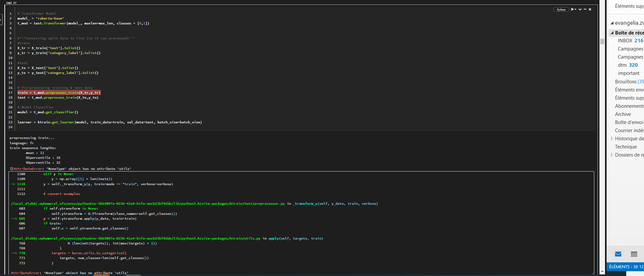The image size is (644, 276).
Task: Click the Python language badge
Action: click(561, 10)
